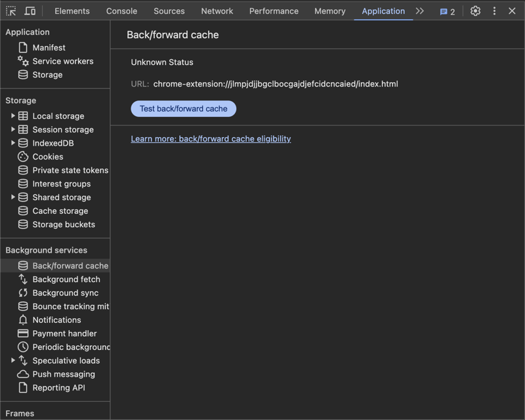Click the Service workers gears icon
525x420 pixels.
tap(23, 61)
